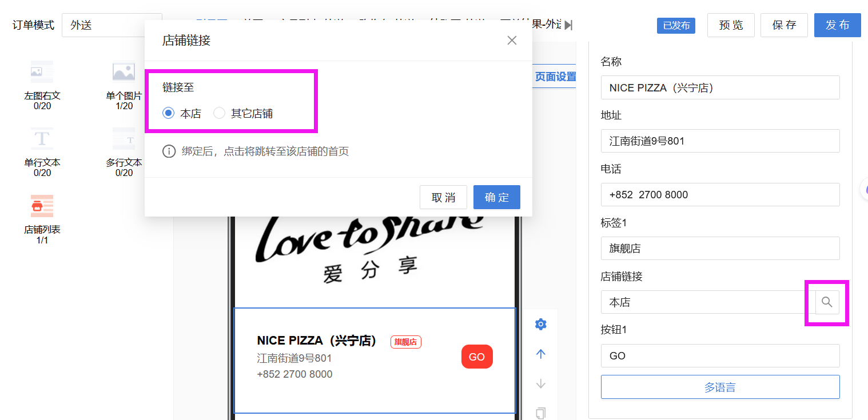
Task: Move component up with the arrow icon
Action: 540,354
